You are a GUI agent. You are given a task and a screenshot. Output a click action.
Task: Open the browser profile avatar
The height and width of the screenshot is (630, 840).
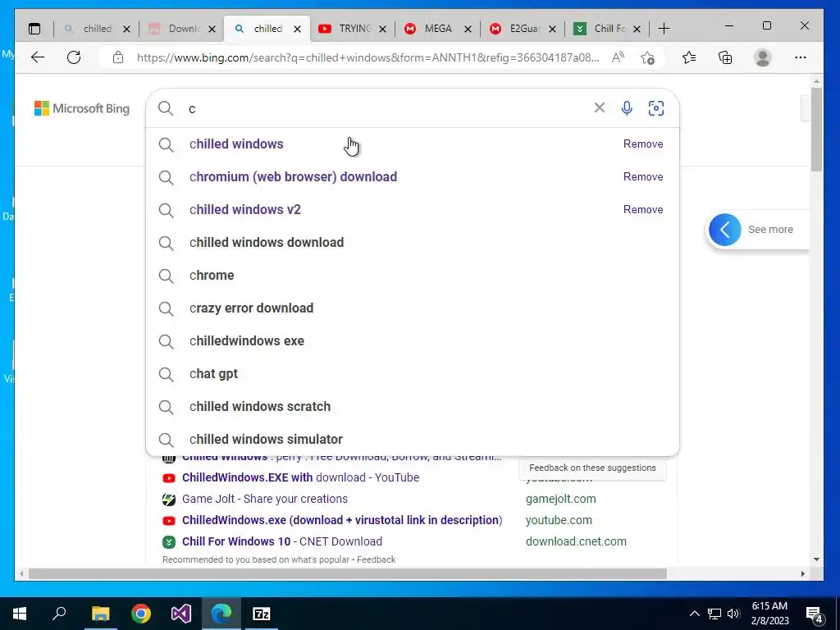pos(762,57)
